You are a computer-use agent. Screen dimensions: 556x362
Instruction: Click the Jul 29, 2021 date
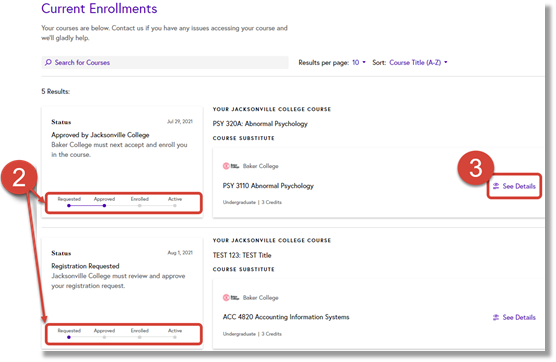point(180,122)
